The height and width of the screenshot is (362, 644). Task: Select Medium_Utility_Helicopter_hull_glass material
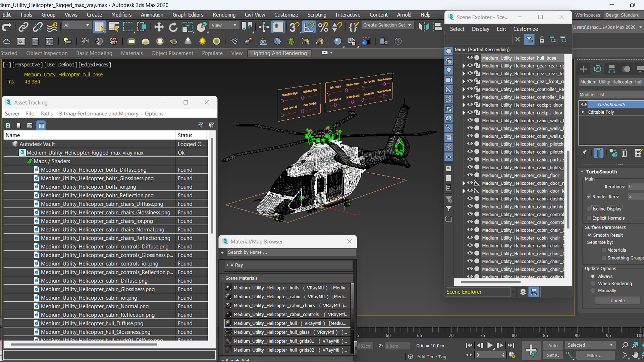tap(288, 332)
